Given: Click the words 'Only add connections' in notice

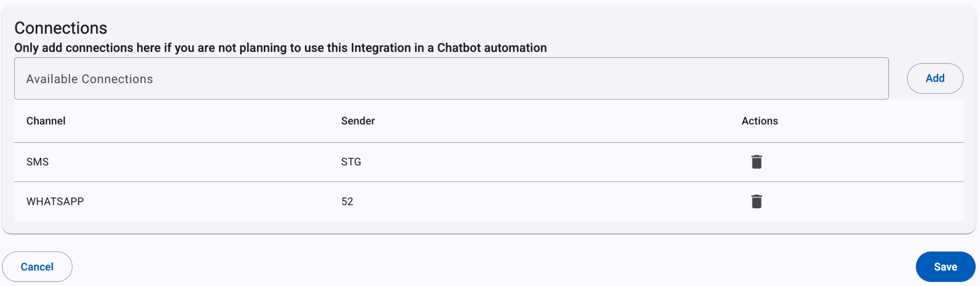Looking at the screenshot, I should (x=74, y=48).
